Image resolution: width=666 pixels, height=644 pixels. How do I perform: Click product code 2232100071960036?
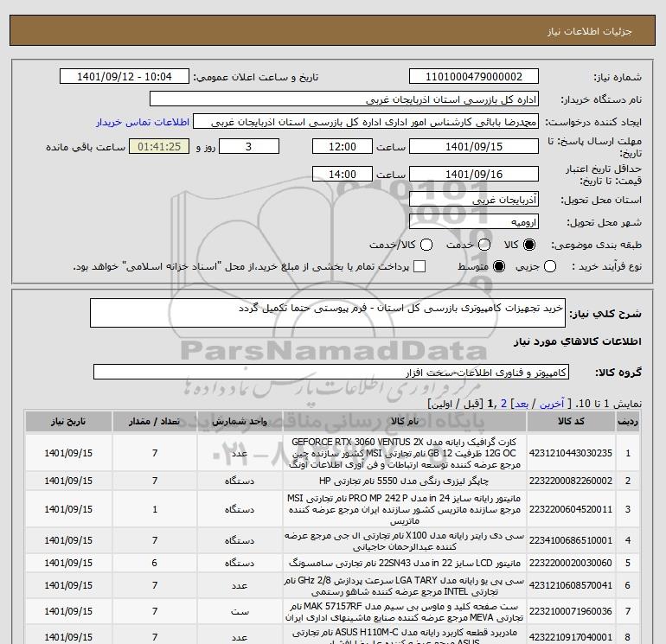(571, 611)
